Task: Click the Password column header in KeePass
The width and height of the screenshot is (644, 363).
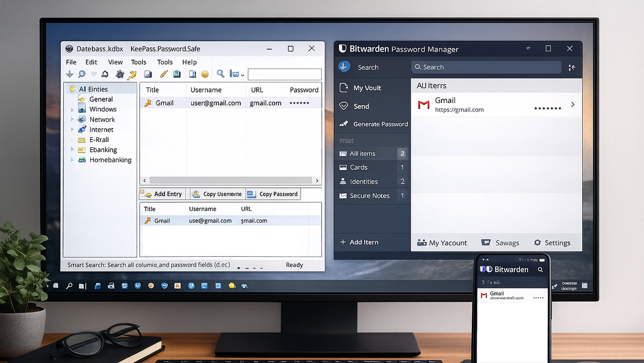Action: (x=304, y=90)
